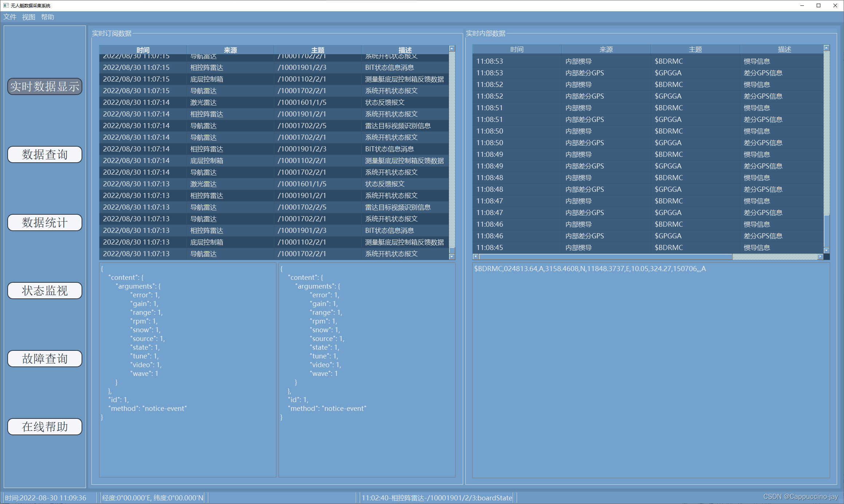Click the 来源 header in subscription table
The height and width of the screenshot is (504, 844).
pyautogui.click(x=230, y=50)
